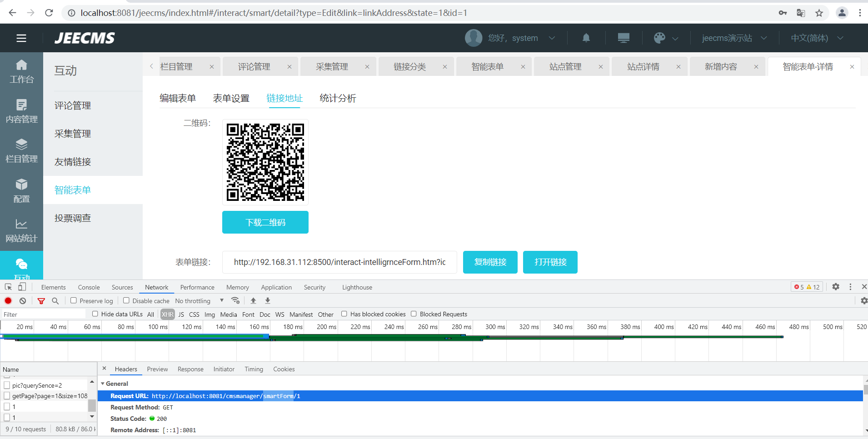Open the theme palette icon
Viewport: 868px width, 439px height.
[659, 38]
